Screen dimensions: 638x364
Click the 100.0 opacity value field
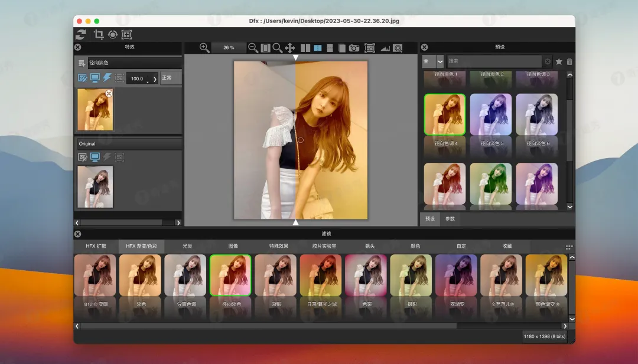point(138,78)
